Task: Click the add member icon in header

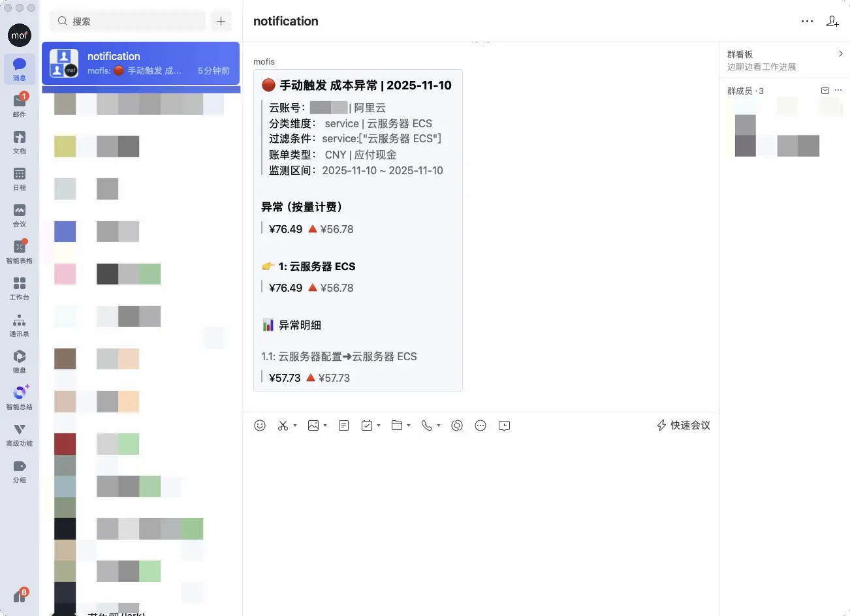Action: (832, 22)
